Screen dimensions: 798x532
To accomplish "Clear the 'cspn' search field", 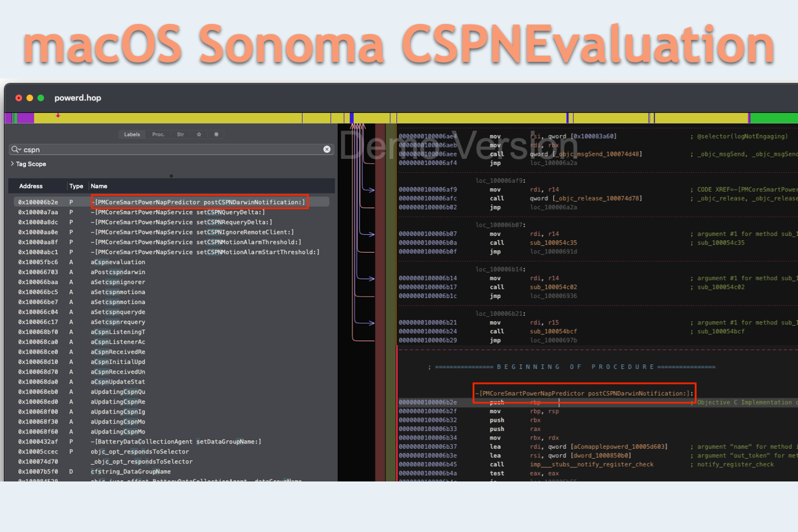I will click(327, 150).
